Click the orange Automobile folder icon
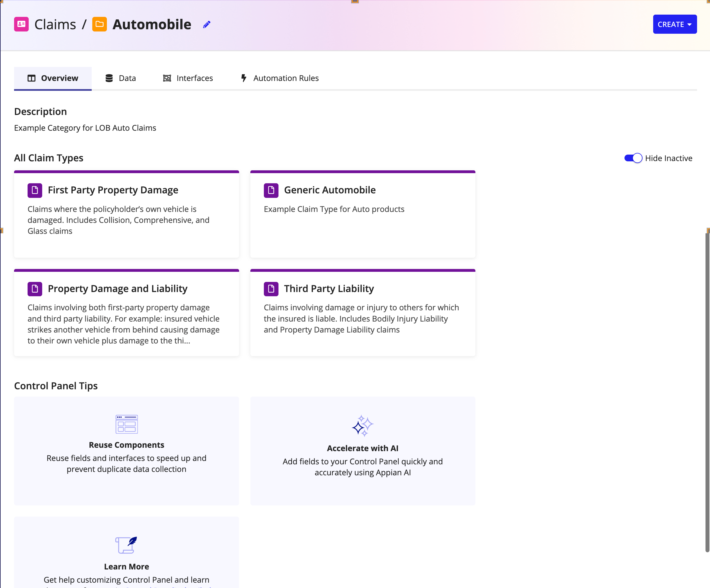Screen dimensions: 710x588 (x=99, y=24)
